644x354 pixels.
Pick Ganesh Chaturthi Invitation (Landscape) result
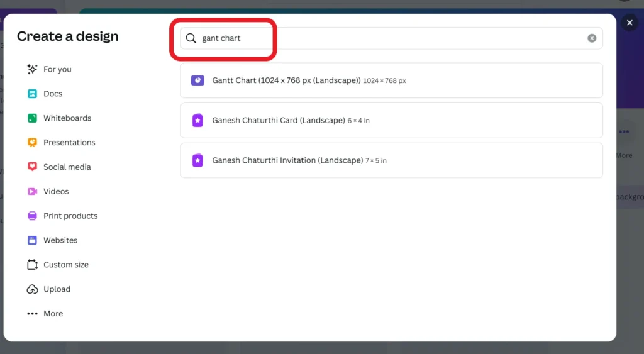(x=391, y=160)
